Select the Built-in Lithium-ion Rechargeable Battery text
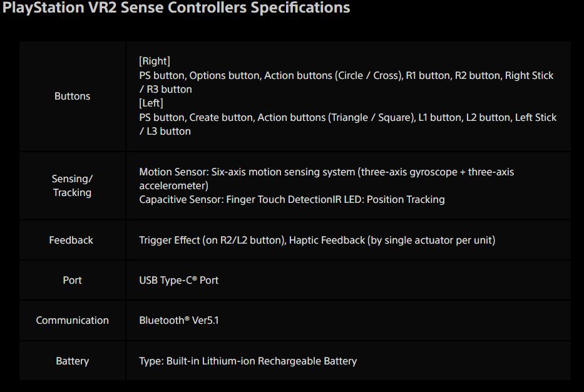The height and width of the screenshot is (392, 584). coord(248,361)
